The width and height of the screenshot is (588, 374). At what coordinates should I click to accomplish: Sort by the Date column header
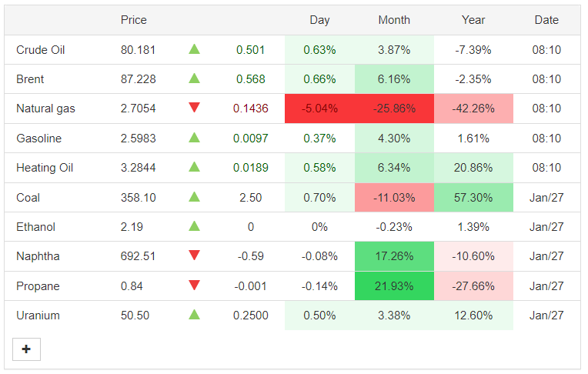tap(546, 20)
